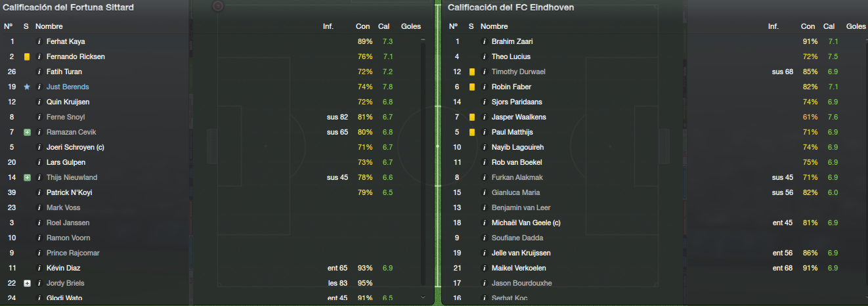Click info icon for Michaël Van Geele
The width and height of the screenshot is (868, 306).
pos(485,223)
